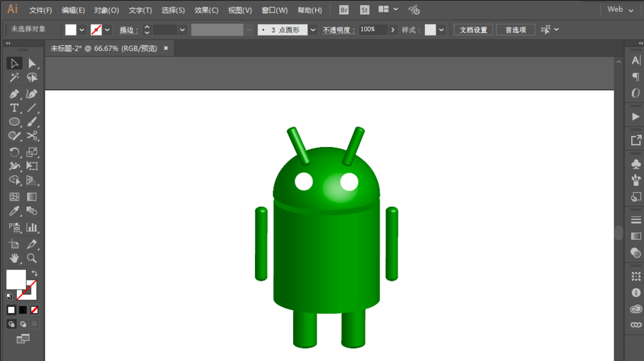Select the Artboard tool
Screen dimensions: 644x361
[x=14, y=244]
